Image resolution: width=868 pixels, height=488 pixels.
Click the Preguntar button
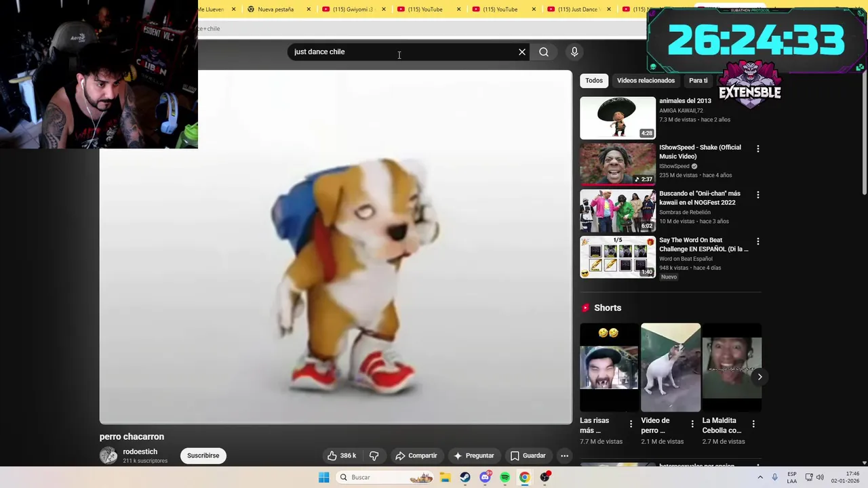pos(473,455)
